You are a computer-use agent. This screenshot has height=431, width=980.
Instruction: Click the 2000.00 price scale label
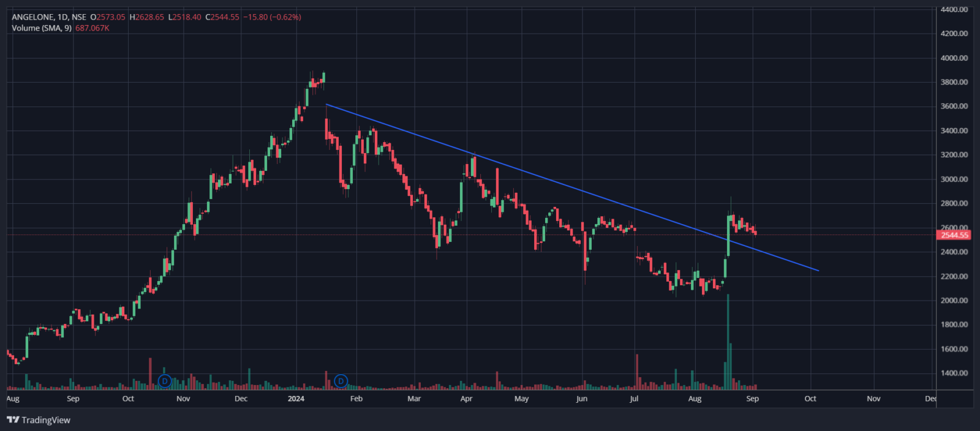[x=954, y=301]
